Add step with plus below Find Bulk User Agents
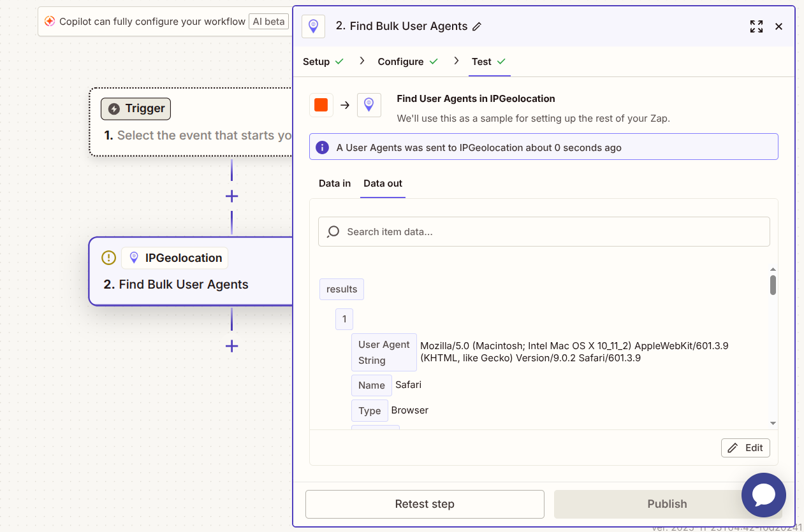This screenshot has height=532, width=804. pos(232,346)
